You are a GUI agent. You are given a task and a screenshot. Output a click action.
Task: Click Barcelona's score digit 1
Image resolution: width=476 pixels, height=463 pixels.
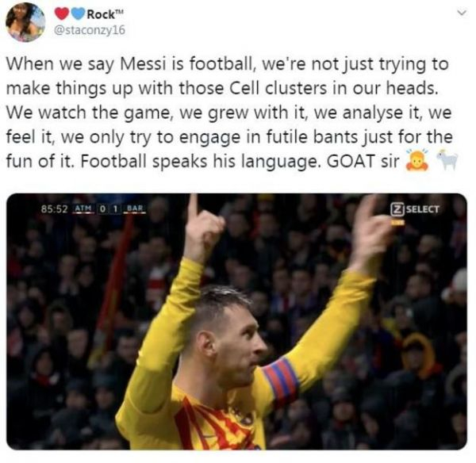(115, 209)
